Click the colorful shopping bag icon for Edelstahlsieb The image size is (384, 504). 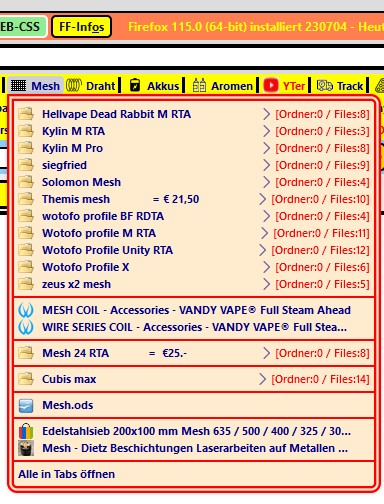coord(26,431)
